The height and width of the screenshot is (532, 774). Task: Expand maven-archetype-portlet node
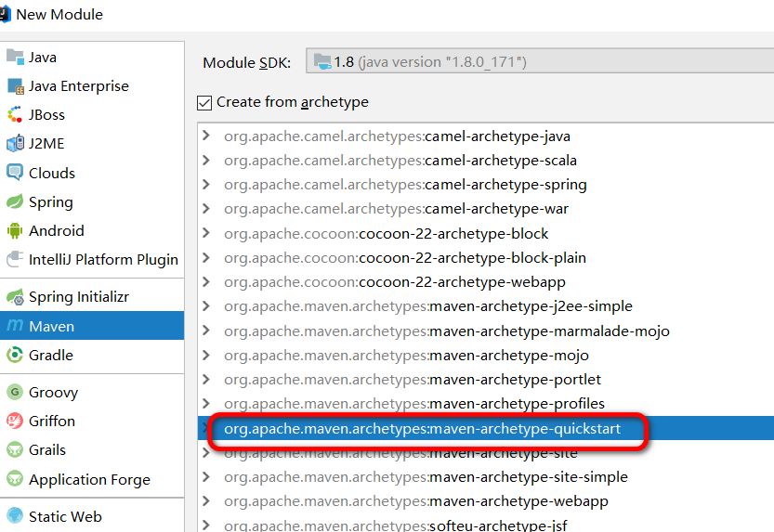tap(206, 379)
